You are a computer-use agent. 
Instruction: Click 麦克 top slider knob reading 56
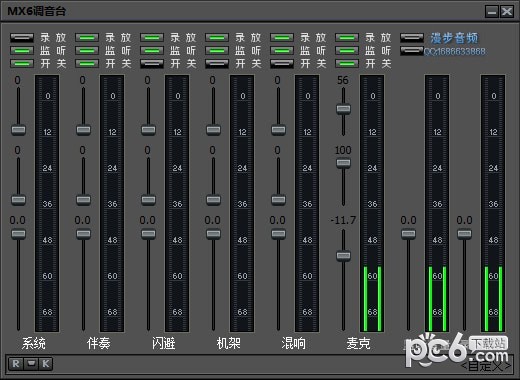[x=343, y=109]
